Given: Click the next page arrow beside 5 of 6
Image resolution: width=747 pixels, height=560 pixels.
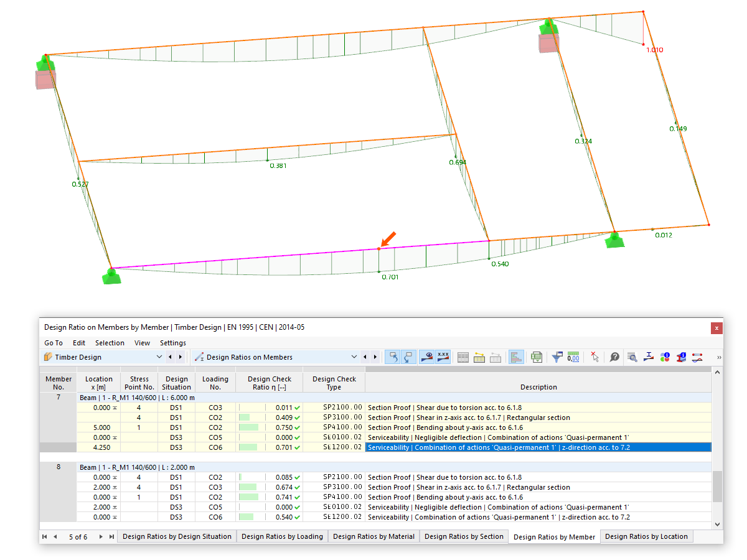Looking at the screenshot, I should click(101, 536).
